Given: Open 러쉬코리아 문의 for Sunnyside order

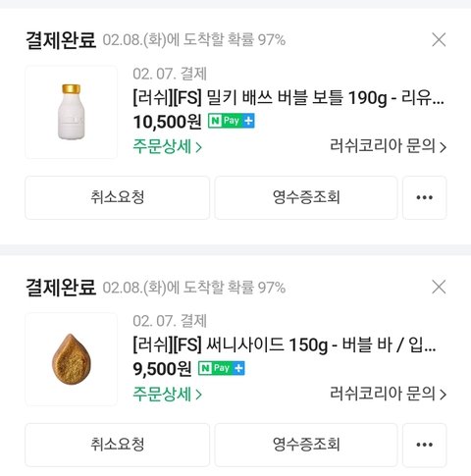Looking at the screenshot, I should pos(388,394).
